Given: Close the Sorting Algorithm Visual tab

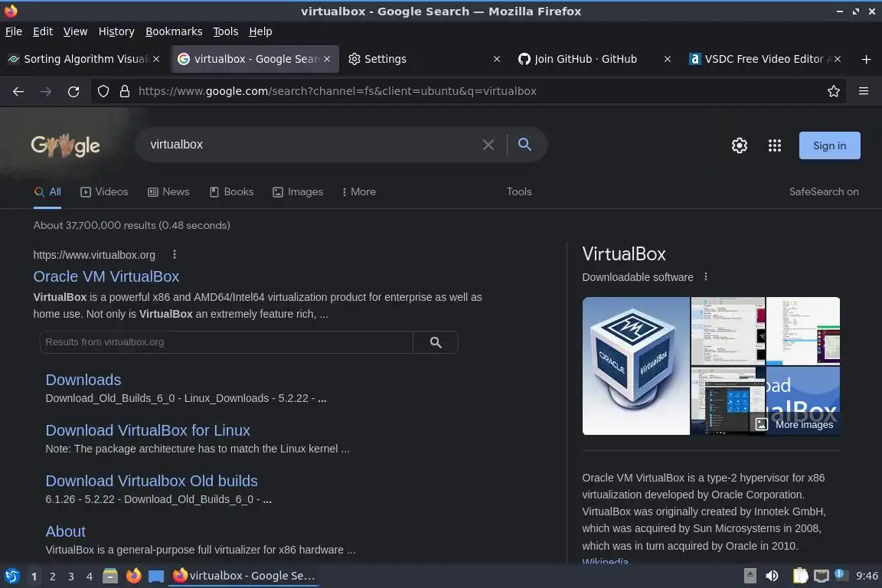Looking at the screenshot, I should (x=156, y=59).
